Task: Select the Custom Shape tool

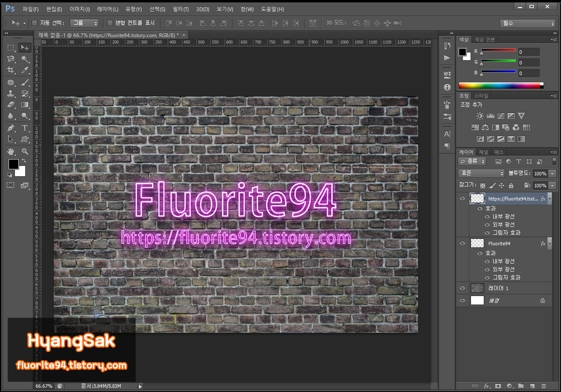Action: pyautogui.click(x=25, y=139)
